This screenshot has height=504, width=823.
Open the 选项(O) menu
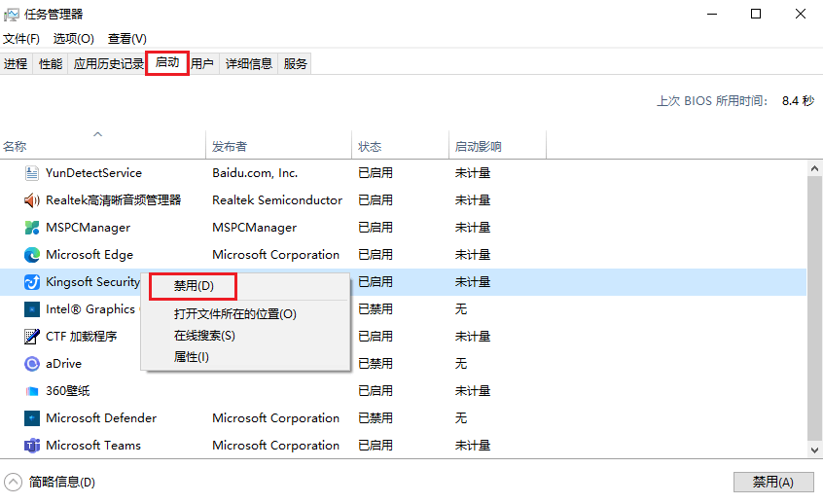[x=74, y=38]
